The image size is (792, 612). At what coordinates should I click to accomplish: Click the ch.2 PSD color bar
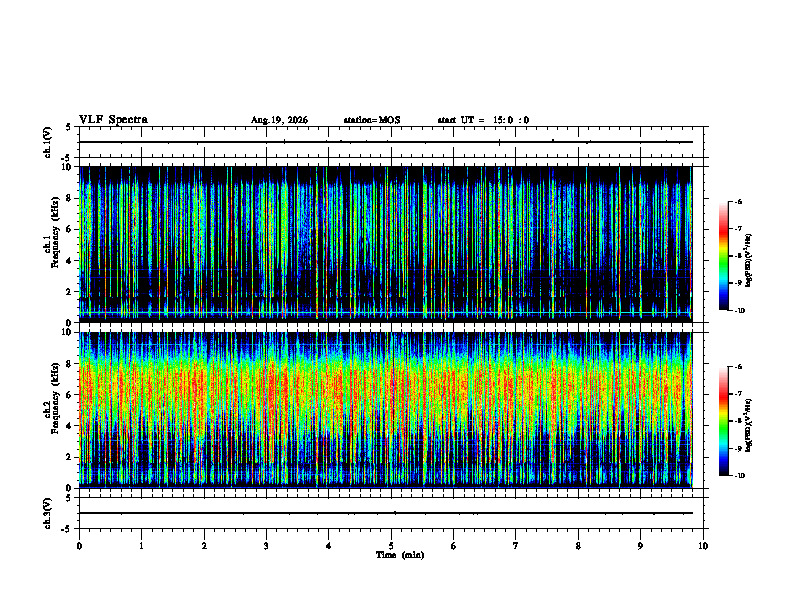coord(724,421)
